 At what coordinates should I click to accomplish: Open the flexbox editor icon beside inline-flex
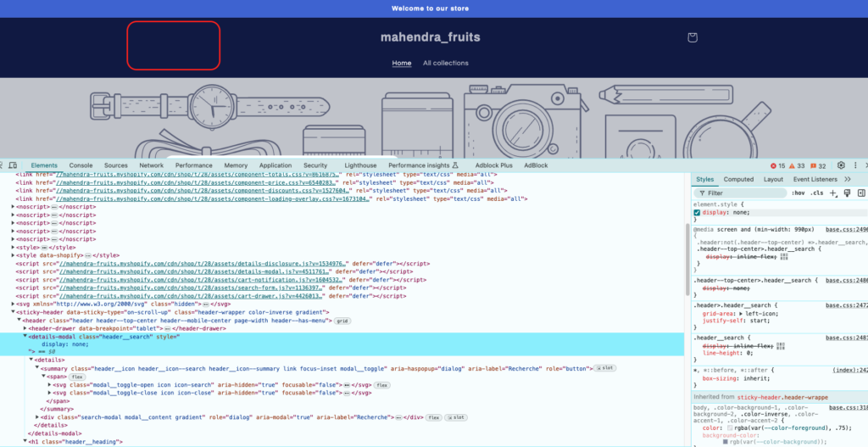[x=784, y=256]
